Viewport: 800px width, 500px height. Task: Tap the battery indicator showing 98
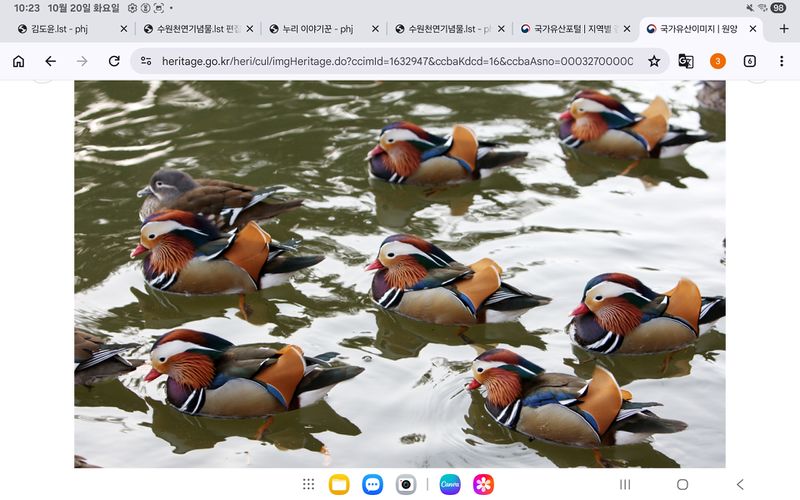pos(778,8)
